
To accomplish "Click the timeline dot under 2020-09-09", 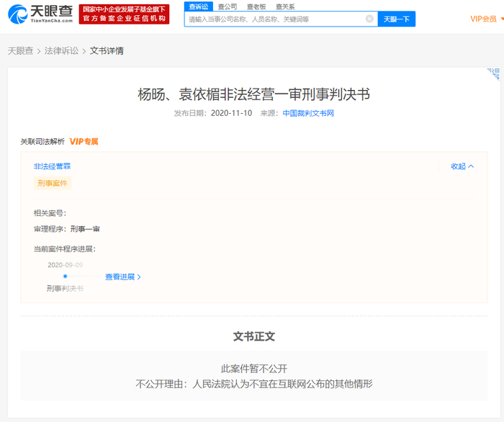I will [65, 277].
